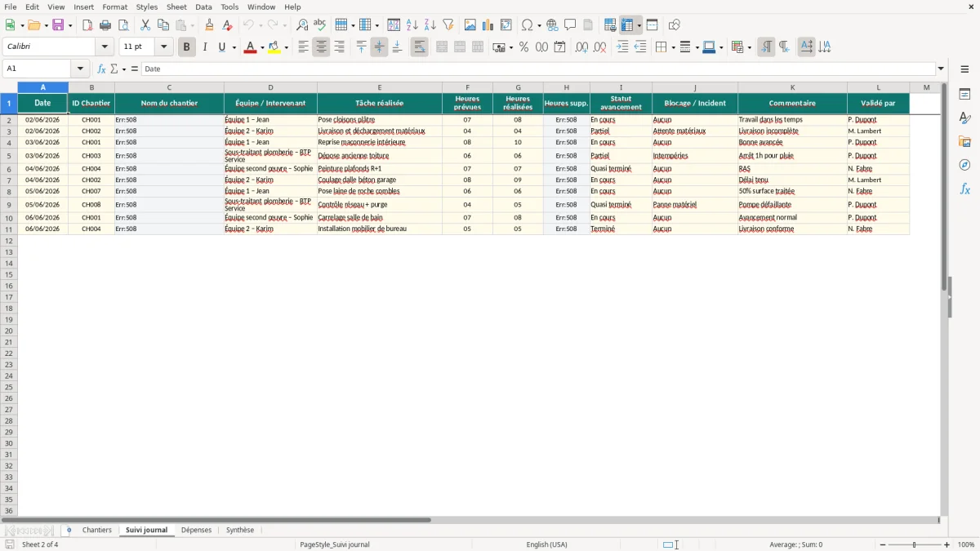
Task: Click the Insert Chart icon
Action: 488,25
